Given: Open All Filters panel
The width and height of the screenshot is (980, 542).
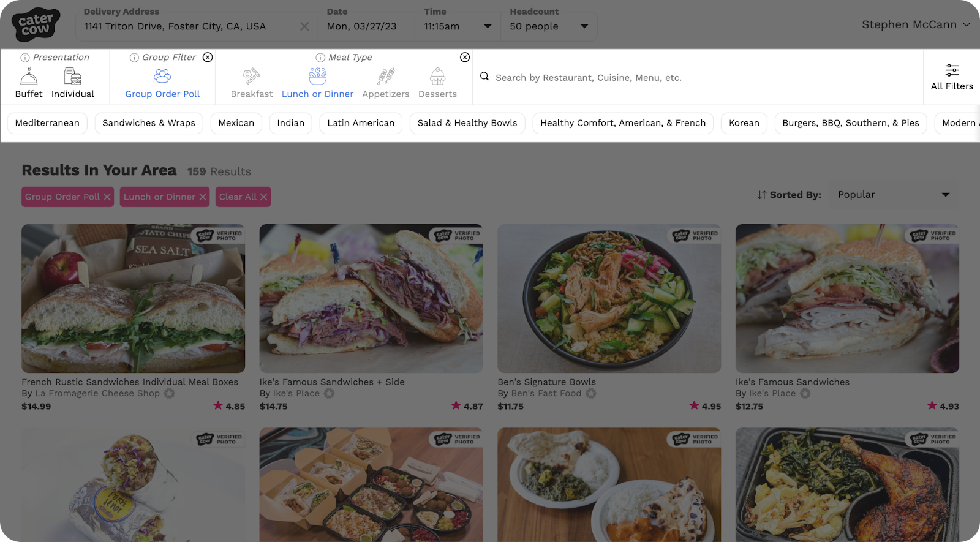Looking at the screenshot, I should tap(952, 77).
